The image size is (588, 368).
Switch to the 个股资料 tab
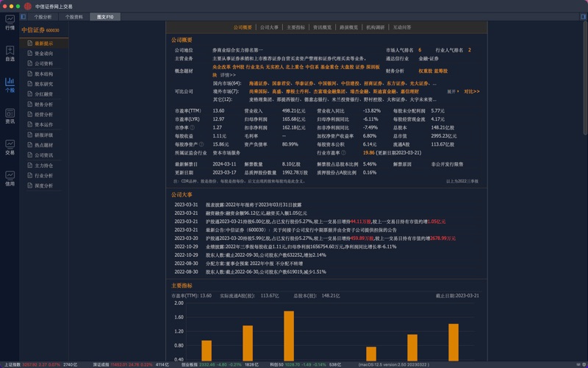74,16
